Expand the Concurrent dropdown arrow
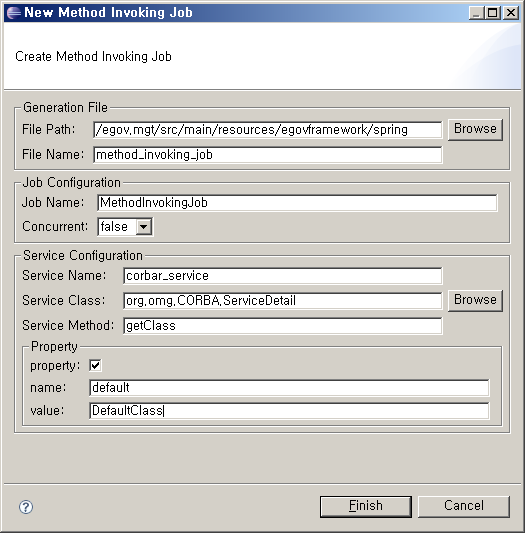 point(144,227)
